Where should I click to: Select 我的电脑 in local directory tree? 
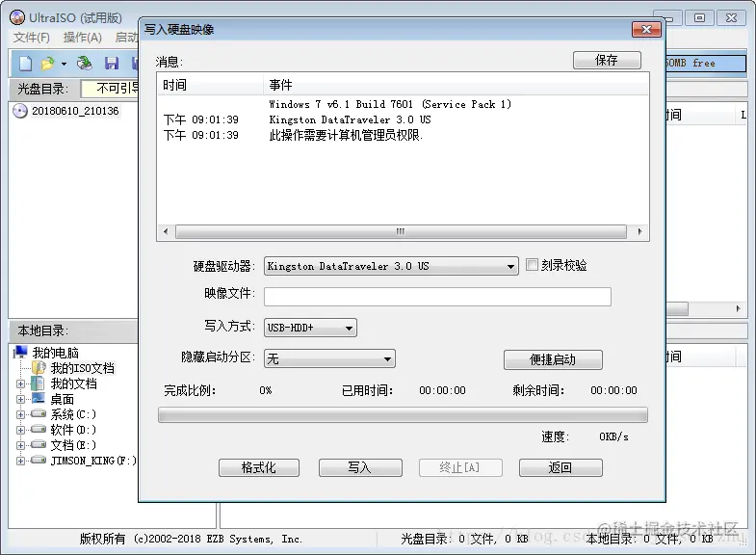pos(56,353)
